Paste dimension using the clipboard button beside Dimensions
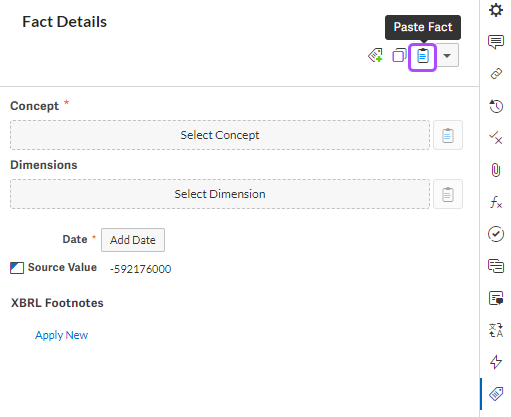 coord(448,194)
